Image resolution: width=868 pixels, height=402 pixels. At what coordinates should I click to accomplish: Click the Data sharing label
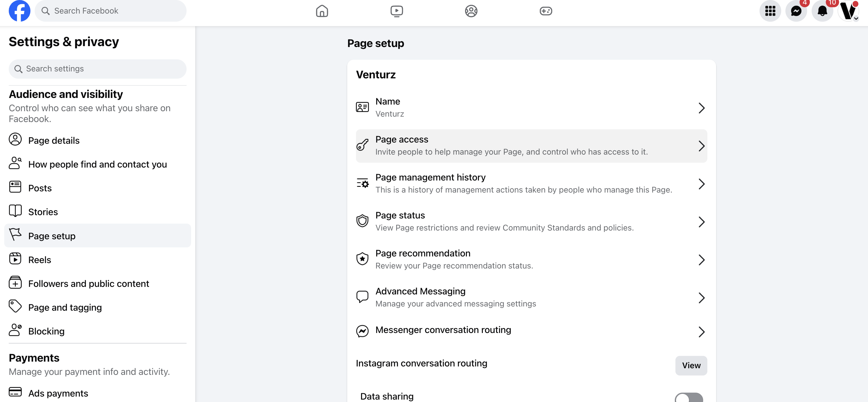point(387,396)
